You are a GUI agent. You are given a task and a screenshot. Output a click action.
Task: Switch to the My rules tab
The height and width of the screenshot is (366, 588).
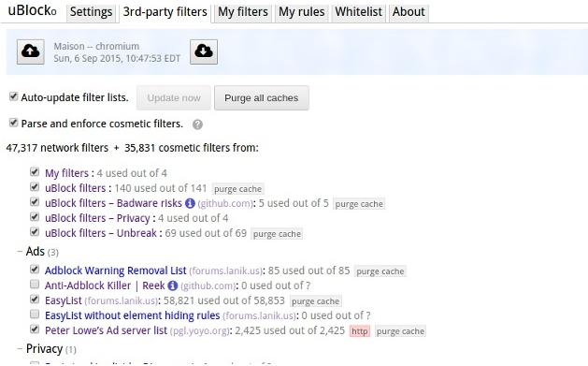302,12
